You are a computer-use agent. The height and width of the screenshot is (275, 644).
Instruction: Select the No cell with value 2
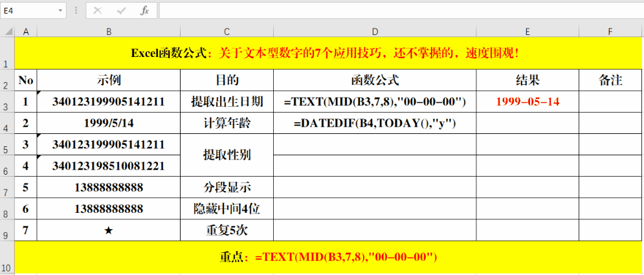pyautogui.click(x=26, y=123)
